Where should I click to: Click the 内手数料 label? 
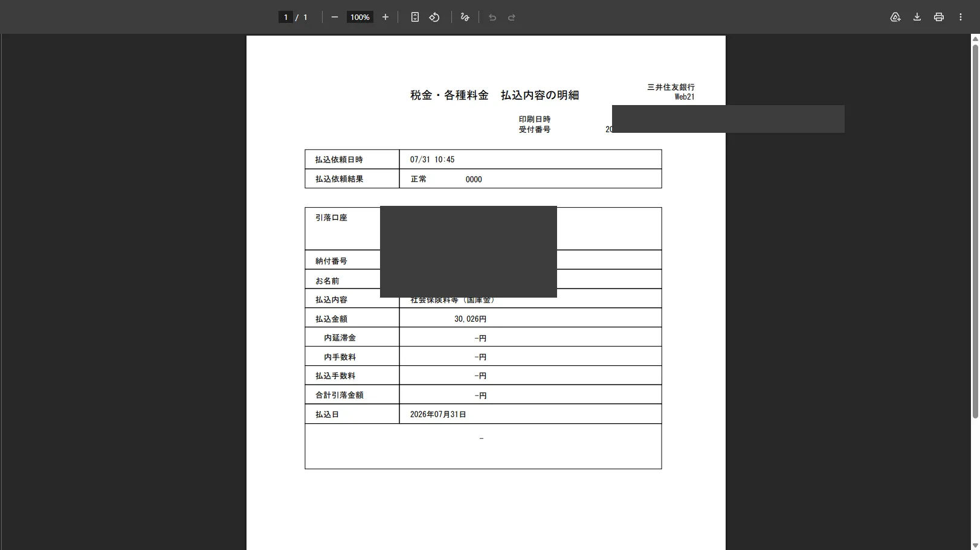340,357
